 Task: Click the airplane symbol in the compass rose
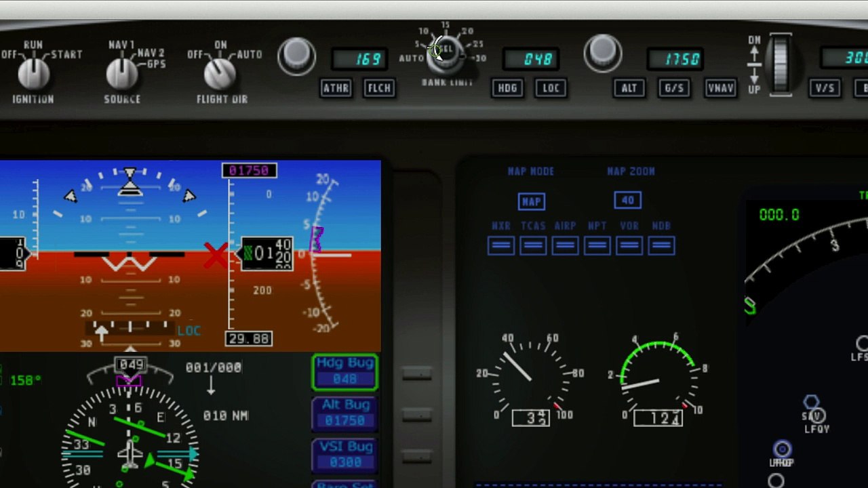pyautogui.click(x=130, y=454)
